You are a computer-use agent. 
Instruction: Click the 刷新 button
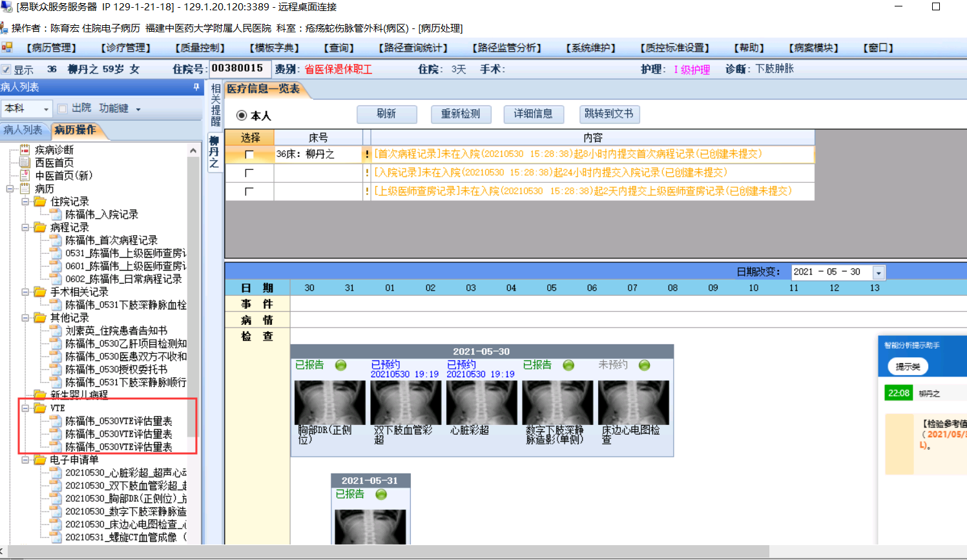pos(386,114)
